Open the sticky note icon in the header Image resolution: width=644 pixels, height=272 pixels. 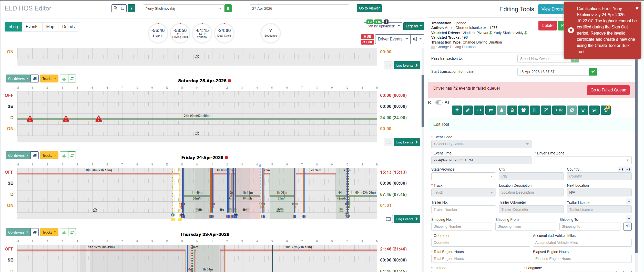click(123, 8)
